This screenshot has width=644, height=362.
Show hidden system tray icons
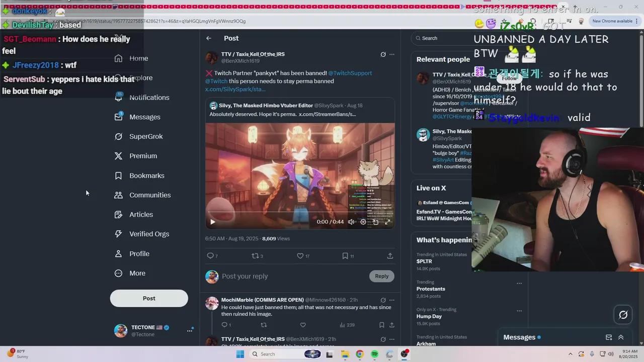570,354
